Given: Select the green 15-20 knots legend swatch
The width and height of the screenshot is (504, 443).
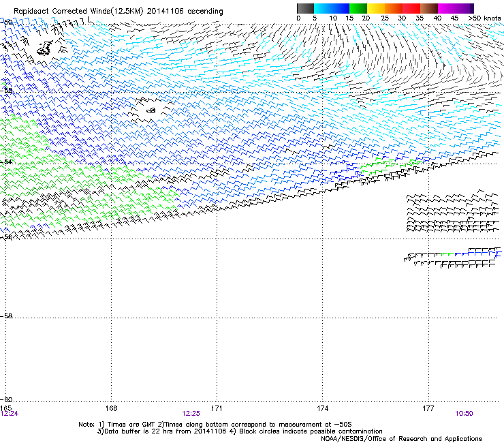Looking at the screenshot, I should [358, 8].
